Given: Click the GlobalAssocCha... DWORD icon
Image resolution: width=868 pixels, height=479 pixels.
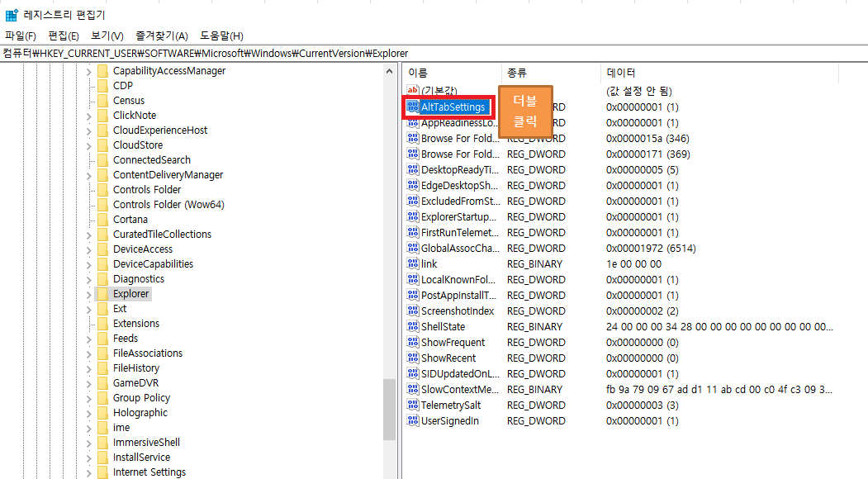Looking at the screenshot, I should [x=413, y=248].
